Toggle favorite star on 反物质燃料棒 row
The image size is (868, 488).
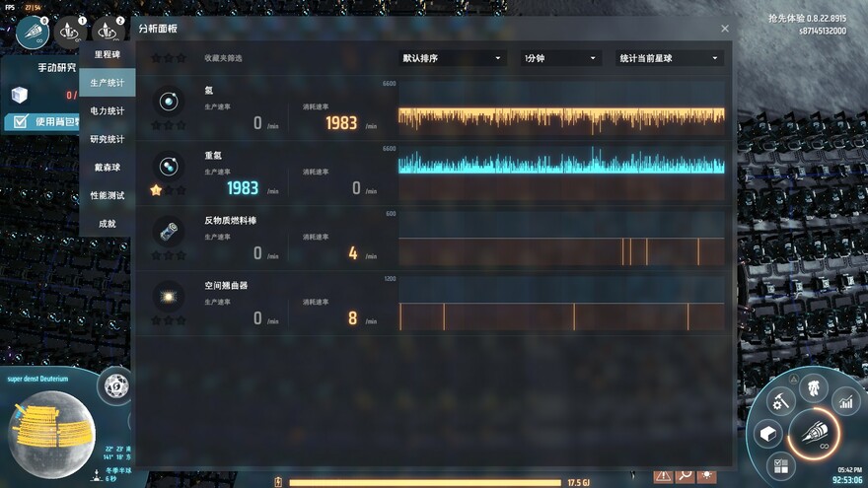pos(156,254)
